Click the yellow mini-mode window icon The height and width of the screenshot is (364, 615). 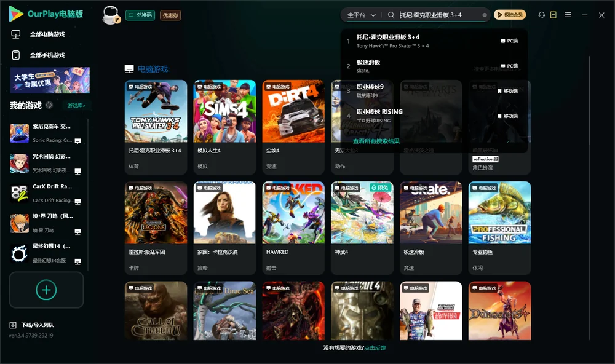[553, 15]
